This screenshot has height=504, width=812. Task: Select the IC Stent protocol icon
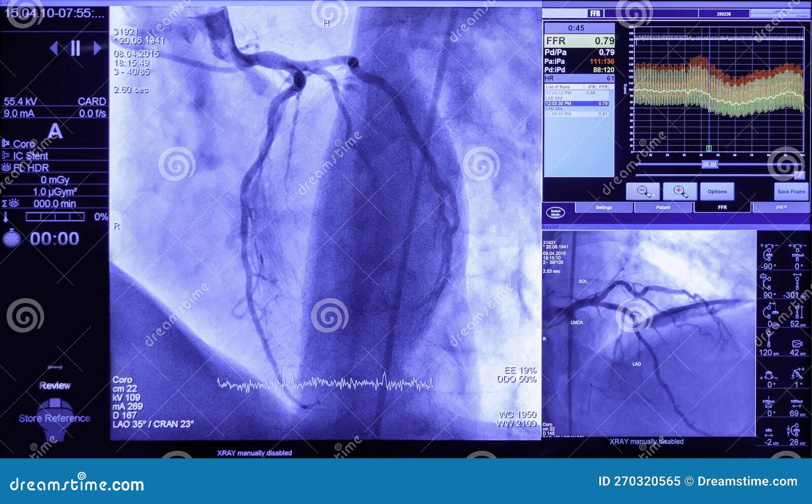click(7, 156)
